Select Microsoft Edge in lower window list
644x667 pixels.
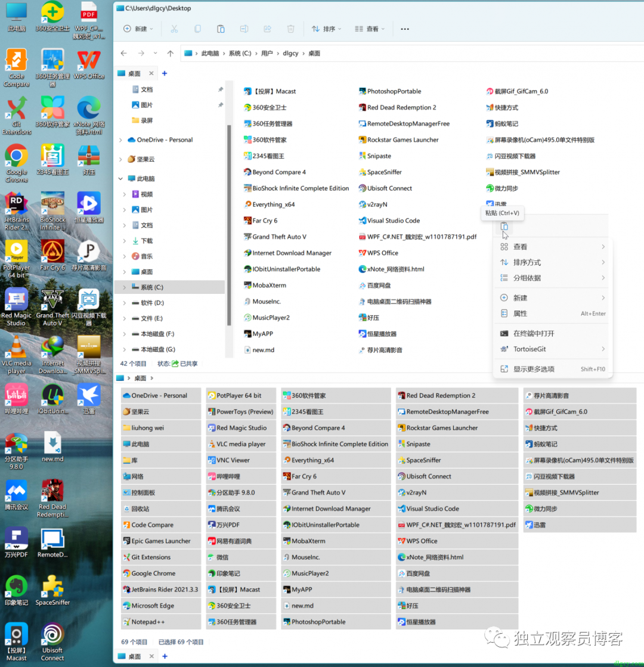click(162, 606)
